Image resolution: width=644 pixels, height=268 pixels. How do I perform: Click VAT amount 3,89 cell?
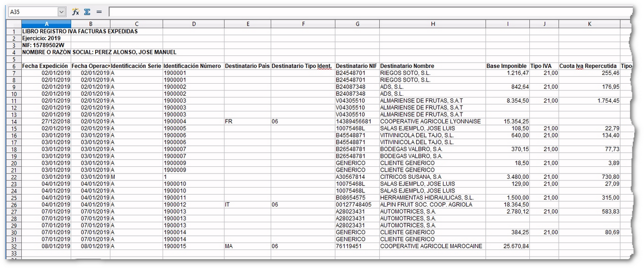(x=589, y=163)
